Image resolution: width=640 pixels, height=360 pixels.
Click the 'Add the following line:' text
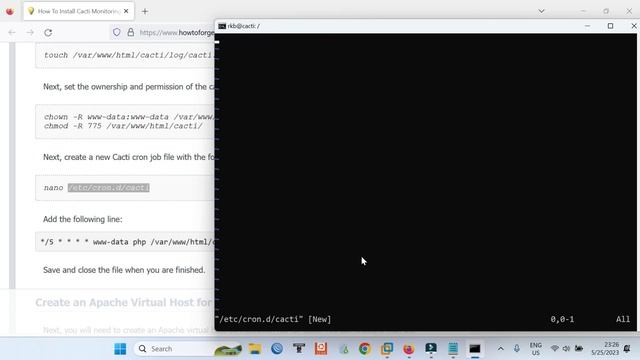83,219
